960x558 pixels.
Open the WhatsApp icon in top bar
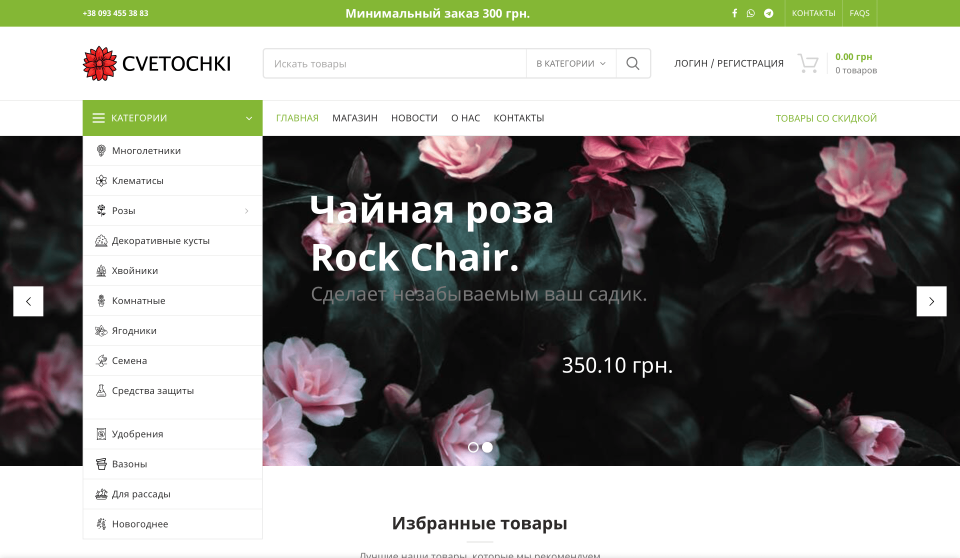tap(751, 13)
